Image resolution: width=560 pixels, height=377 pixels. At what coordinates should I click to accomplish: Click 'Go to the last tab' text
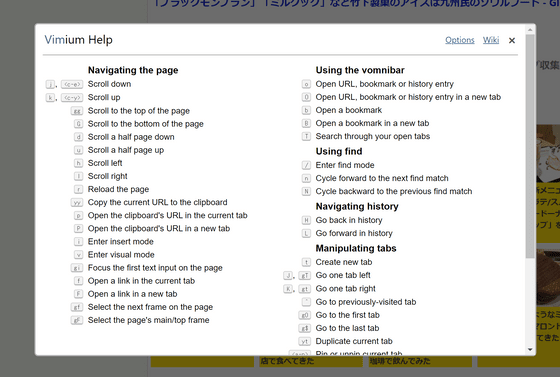click(348, 328)
